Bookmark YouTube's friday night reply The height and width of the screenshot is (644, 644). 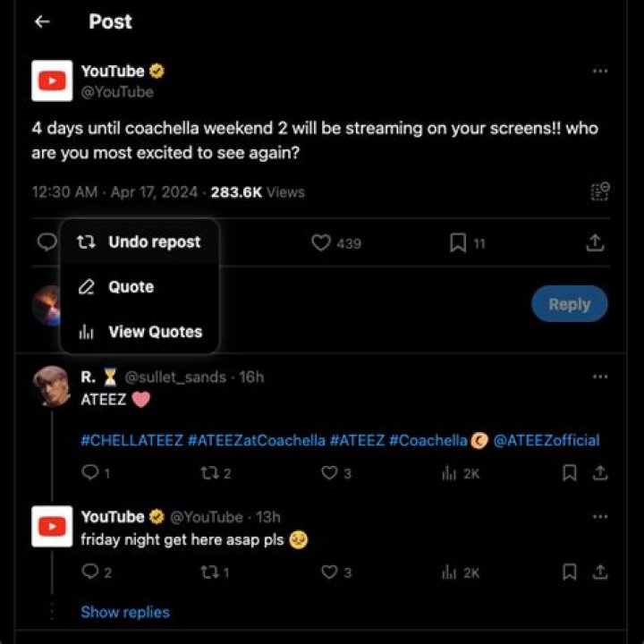tap(569, 572)
